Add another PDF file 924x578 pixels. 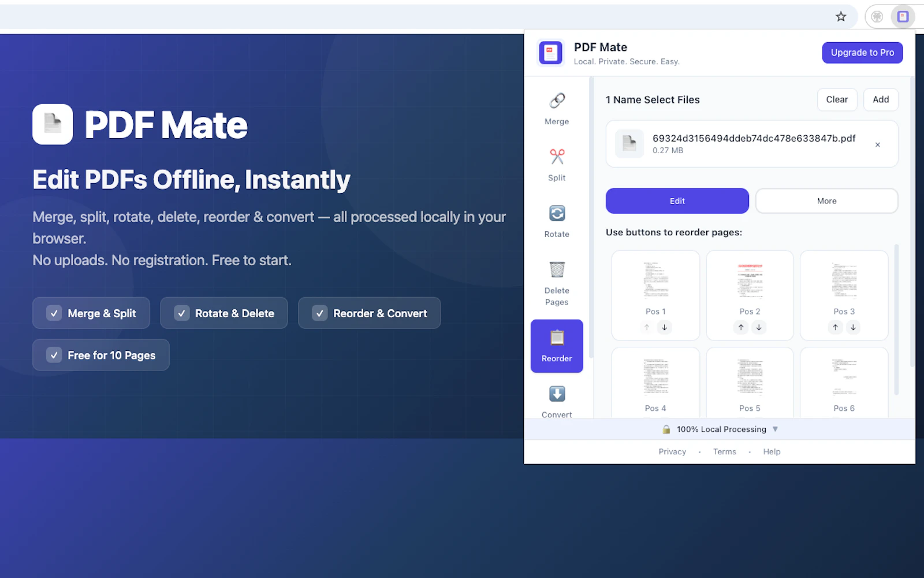[881, 99]
